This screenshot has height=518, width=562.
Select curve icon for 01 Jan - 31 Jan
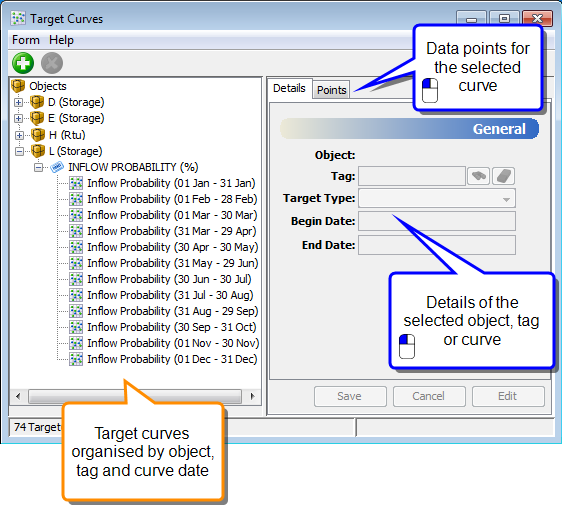click(x=76, y=183)
